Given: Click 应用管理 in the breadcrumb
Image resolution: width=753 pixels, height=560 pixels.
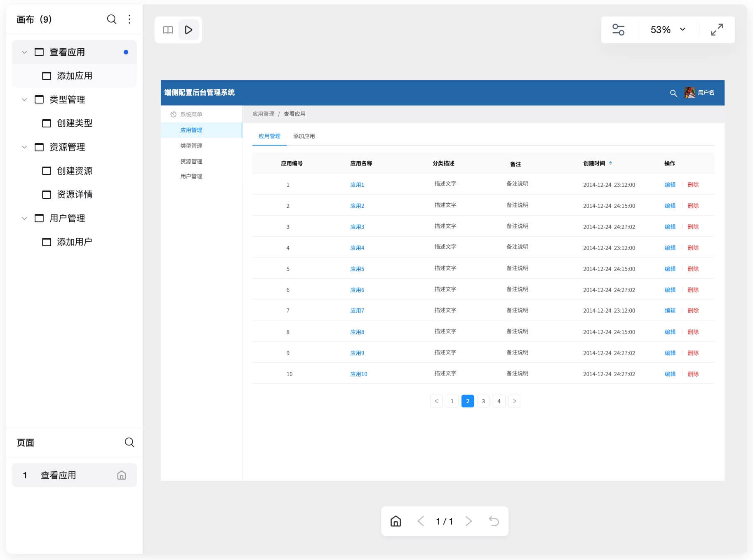Looking at the screenshot, I should 263,114.
